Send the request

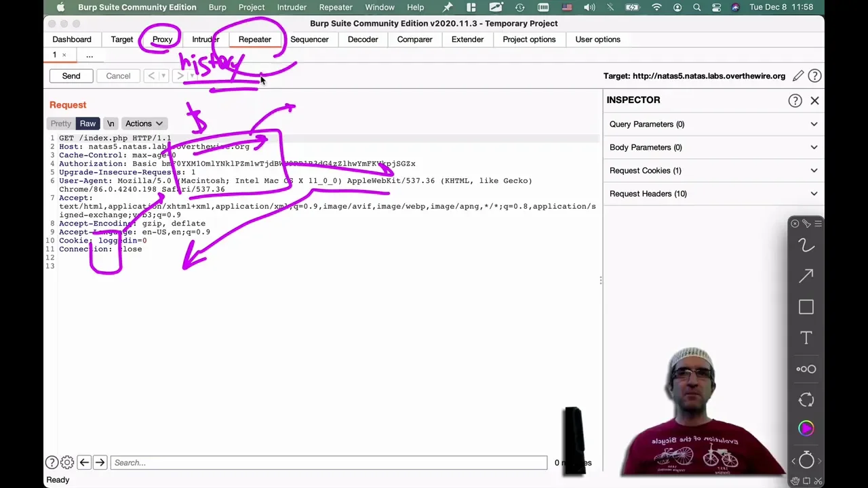click(x=71, y=76)
